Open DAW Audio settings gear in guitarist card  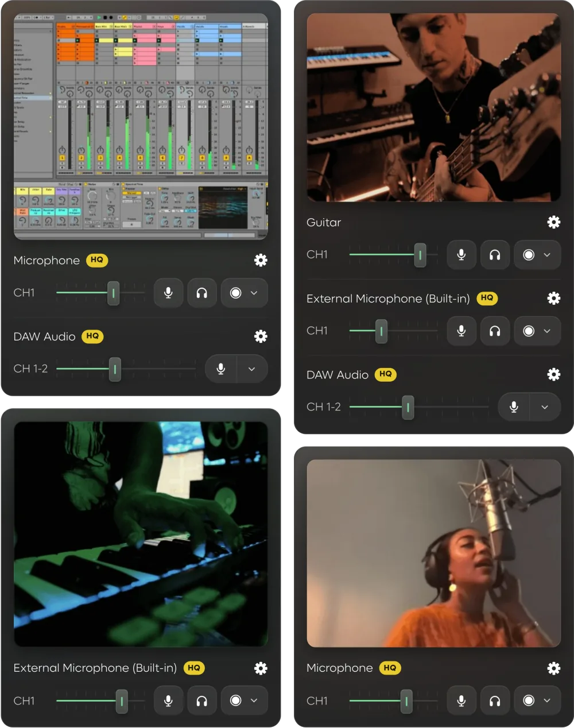coord(553,374)
